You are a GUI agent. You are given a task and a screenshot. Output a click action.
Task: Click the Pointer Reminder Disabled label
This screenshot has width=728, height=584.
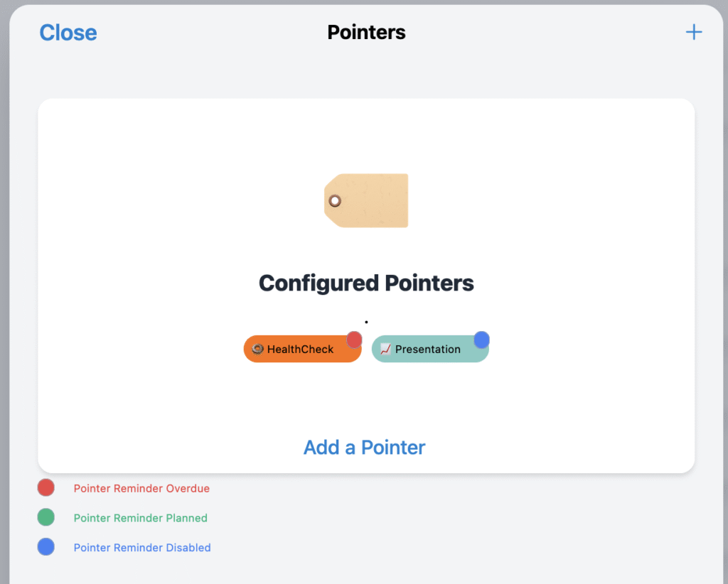(142, 548)
